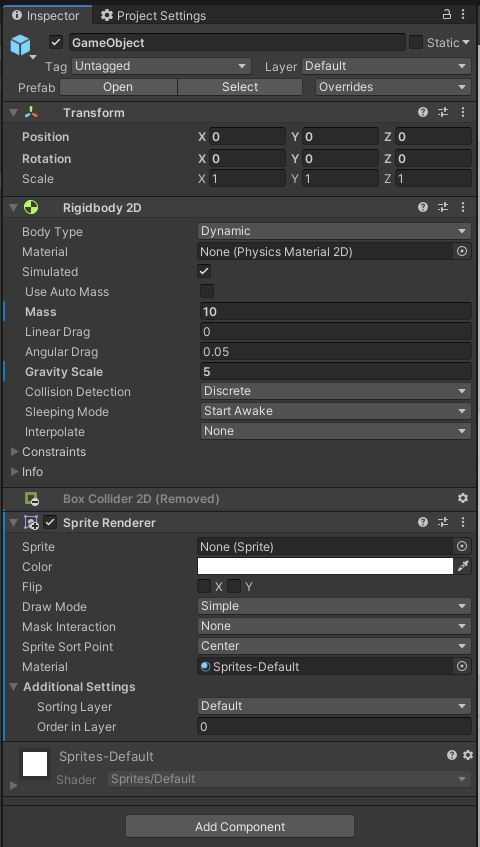Image resolution: width=480 pixels, height=847 pixels.
Task: Open the Tag dropdown
Action: pos(161,66)
